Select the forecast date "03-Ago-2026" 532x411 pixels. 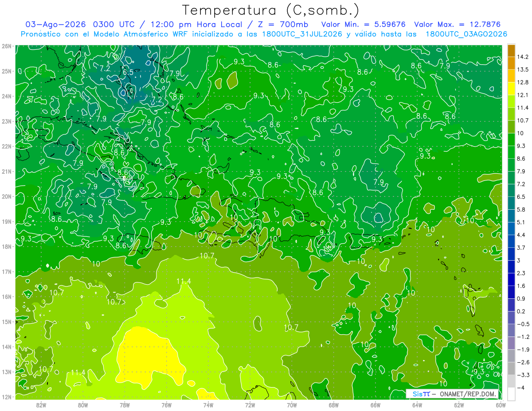click(55, 24)
